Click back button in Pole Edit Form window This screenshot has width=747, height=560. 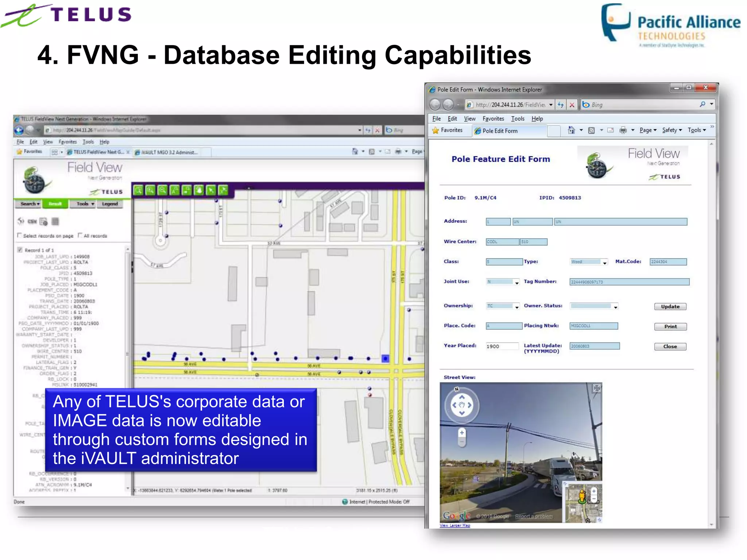(x=435, y=105)
